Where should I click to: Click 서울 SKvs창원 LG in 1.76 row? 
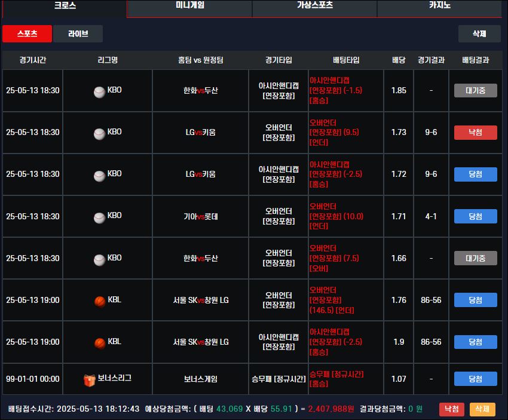(201, 300)
